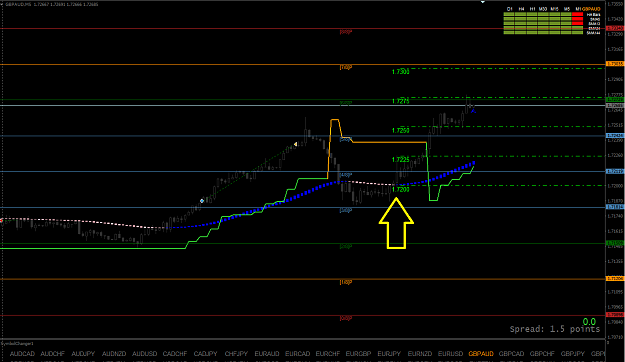This screenshot has width=625, height=362.
Task: Open the AUDNZD pair from the symbol changer
Action: pyautogui.click(x=114, y=354)
